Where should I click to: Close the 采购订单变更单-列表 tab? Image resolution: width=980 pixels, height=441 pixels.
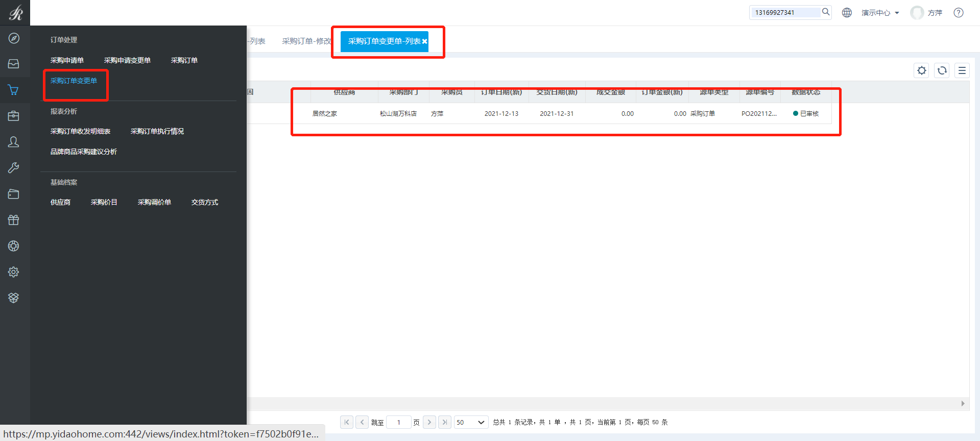(424, 41)
